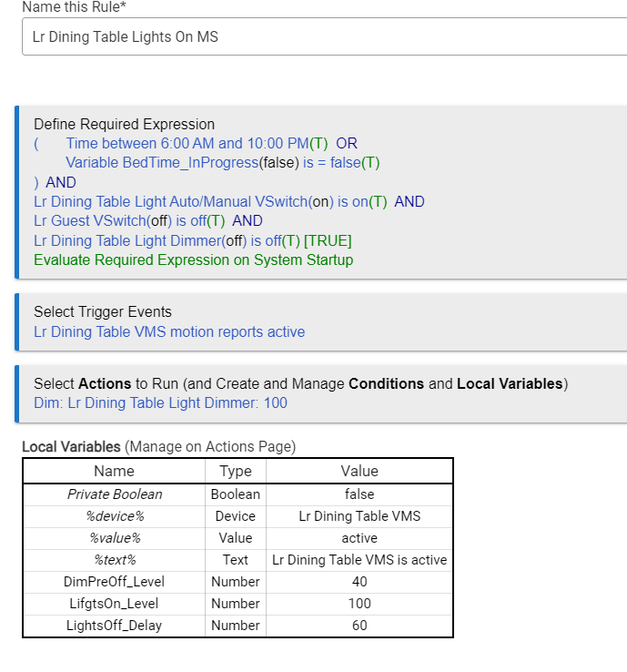This screenshot has height=672, width=627.
Task: Select the LightsOff_Delay variable name
Action: coord(115,625)
